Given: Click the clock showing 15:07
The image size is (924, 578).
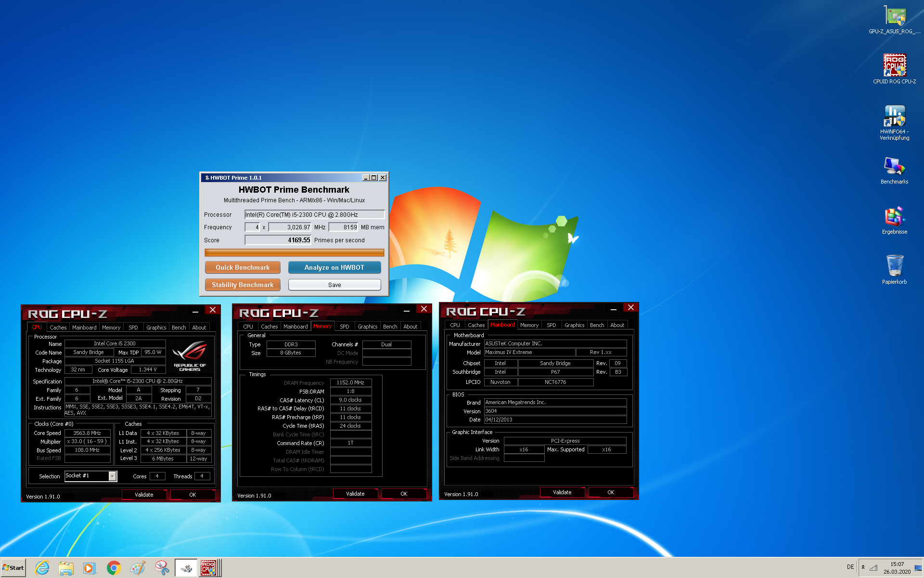Looking at the screenshot, I should 897,568.
